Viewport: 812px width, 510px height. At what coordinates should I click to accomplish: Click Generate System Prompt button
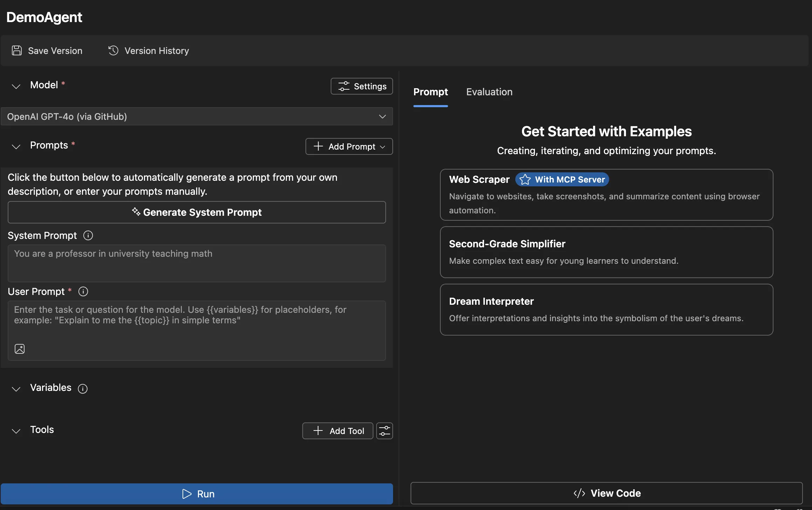(x=197, y=212)
